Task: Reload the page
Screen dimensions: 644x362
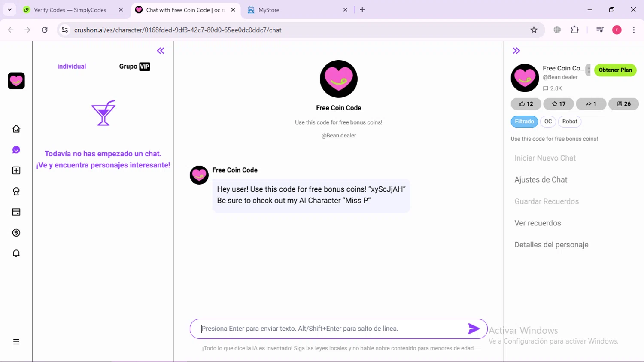Action: point(45,30)
